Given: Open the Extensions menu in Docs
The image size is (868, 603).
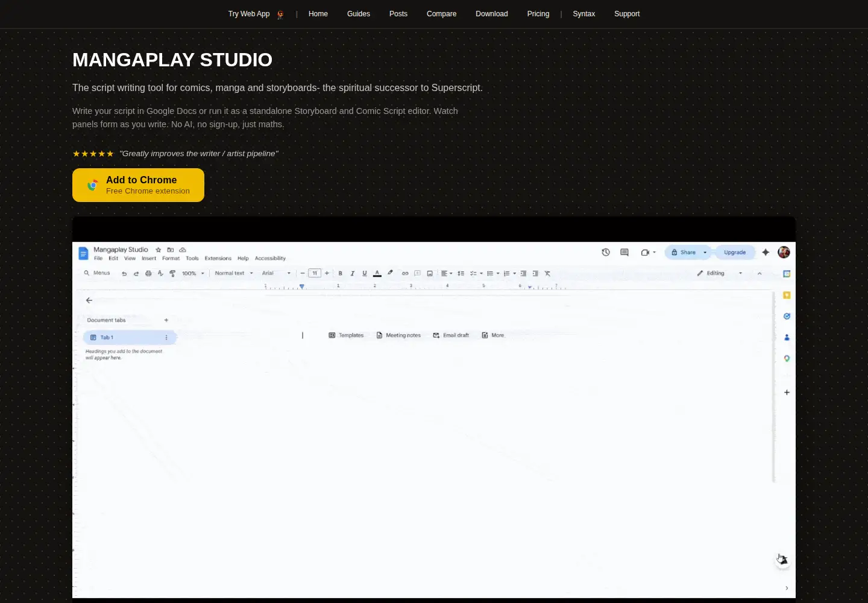Looking at the screenshot, I should click(x=218, y=258).
